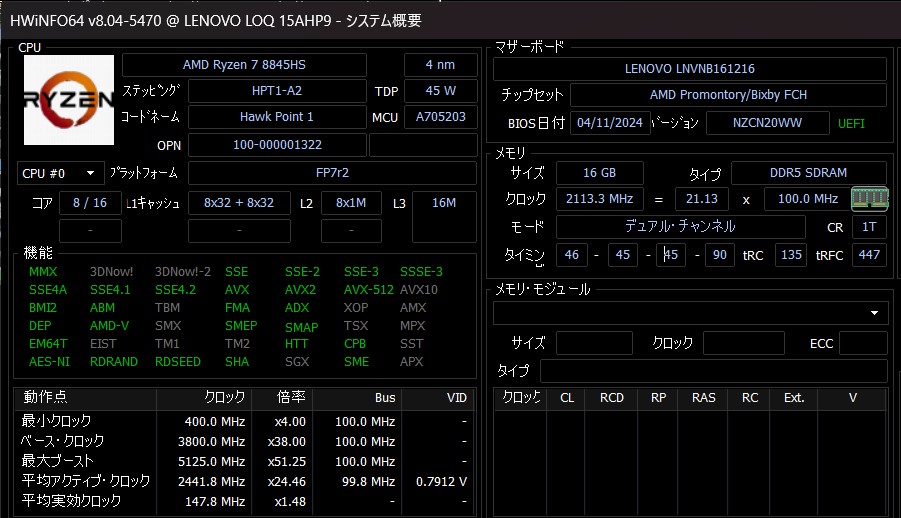Click the CL column header in module table
The height and width of the screenshot is (518, 901).
[x=567, y=398]
